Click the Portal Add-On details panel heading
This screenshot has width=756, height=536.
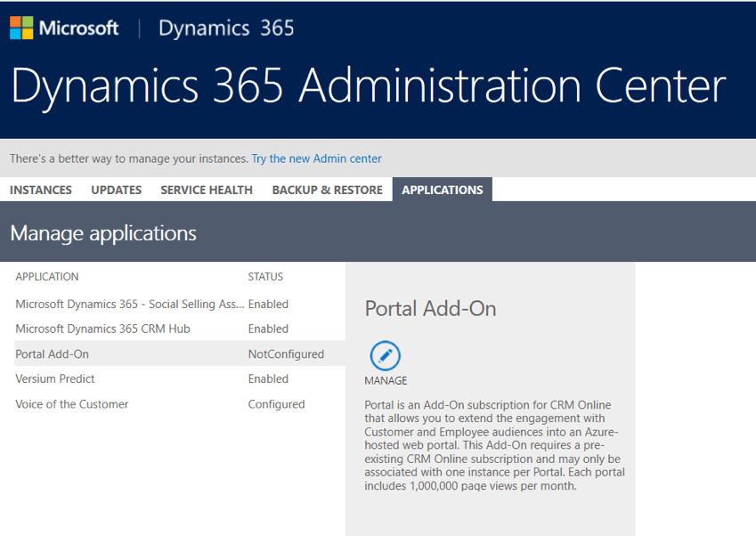pos(430,309)
